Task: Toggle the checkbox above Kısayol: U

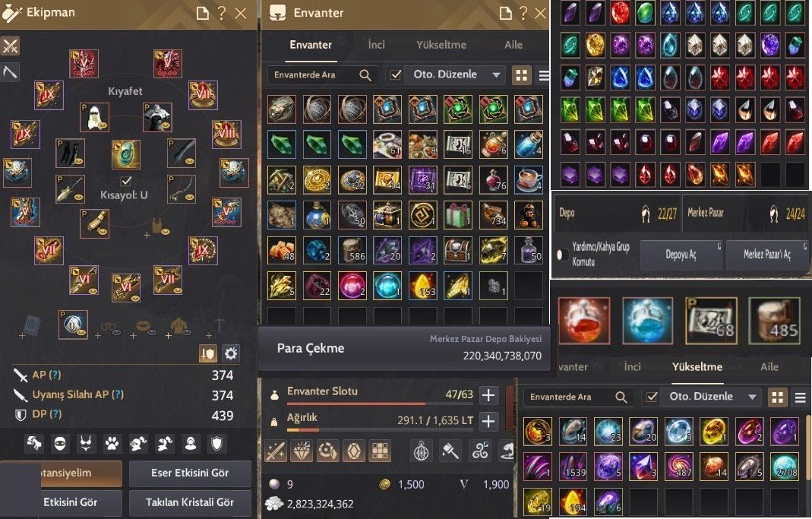Action: (x=126, y=181)
